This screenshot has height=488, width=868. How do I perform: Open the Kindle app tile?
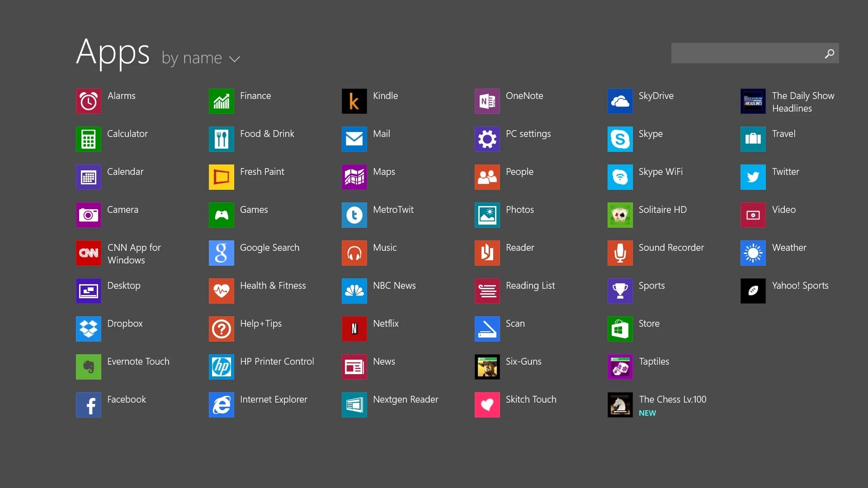(x=354, y=101)
